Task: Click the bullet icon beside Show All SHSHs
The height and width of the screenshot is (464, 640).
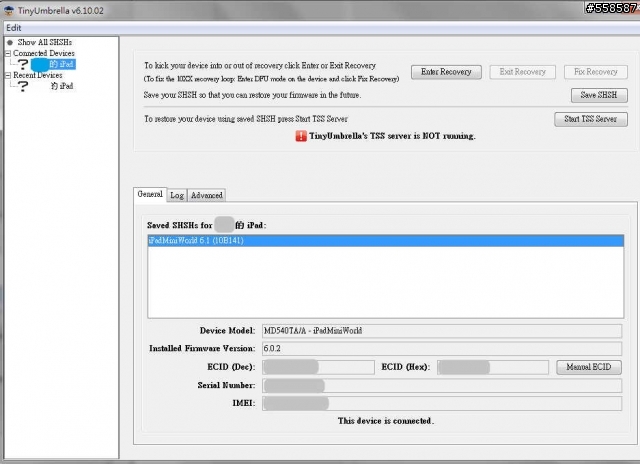Action: (10, 42)
